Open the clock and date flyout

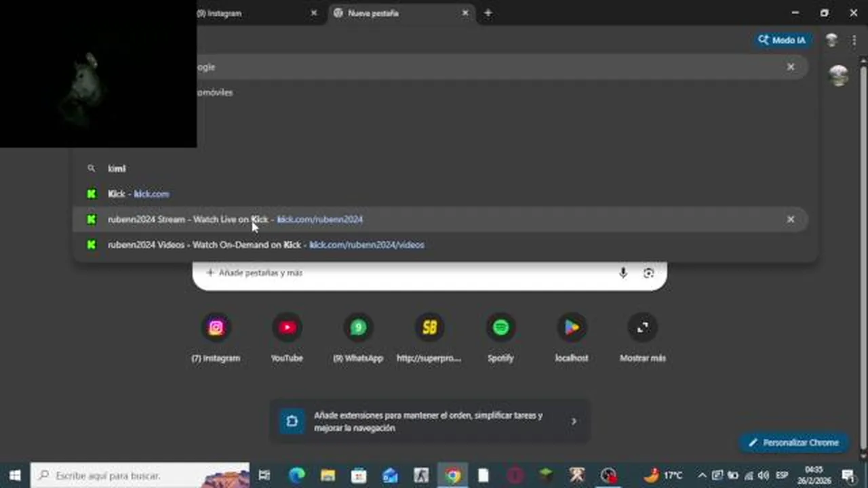tap(814, 476)
